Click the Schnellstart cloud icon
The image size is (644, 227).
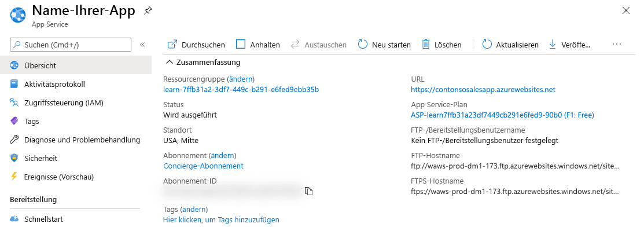(14, 219)
